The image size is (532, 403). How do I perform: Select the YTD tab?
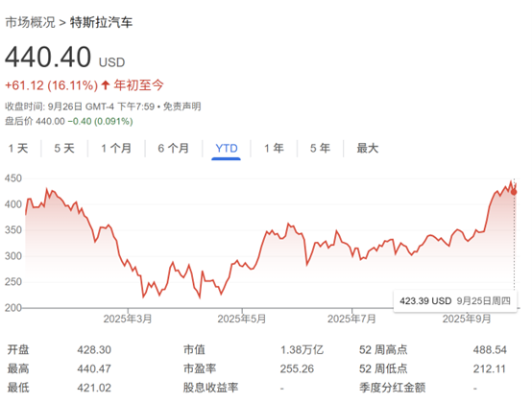click(227, 148)
